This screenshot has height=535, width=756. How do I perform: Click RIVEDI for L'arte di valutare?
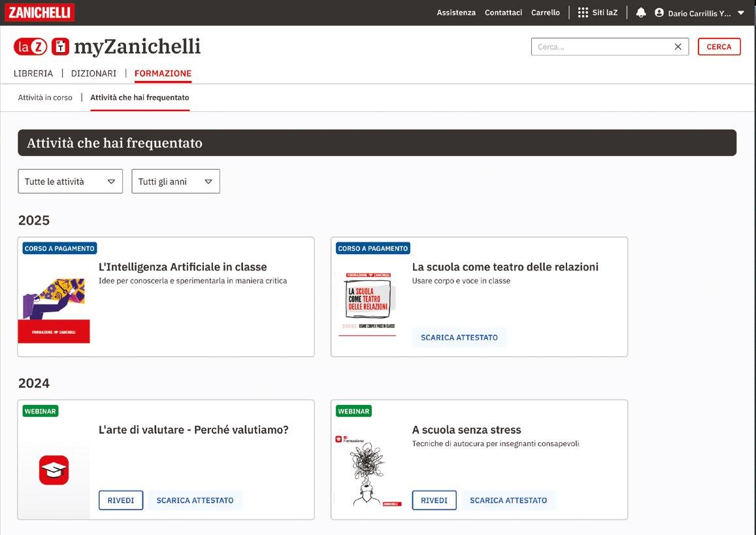120,500
